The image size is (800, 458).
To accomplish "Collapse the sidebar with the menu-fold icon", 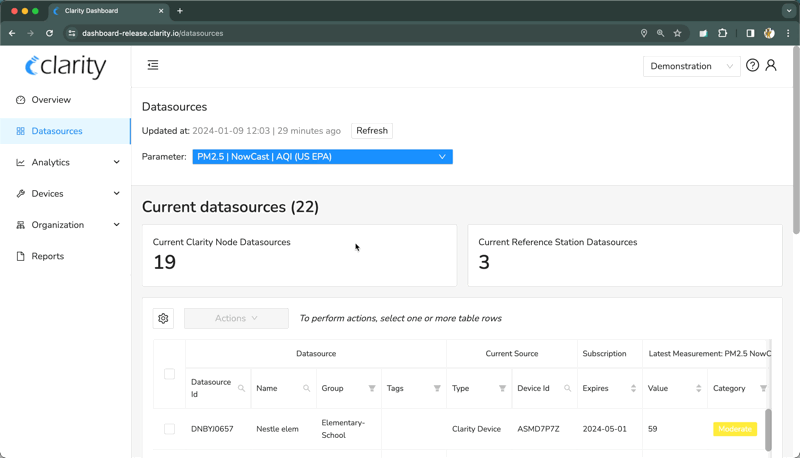I will point(153,65).
